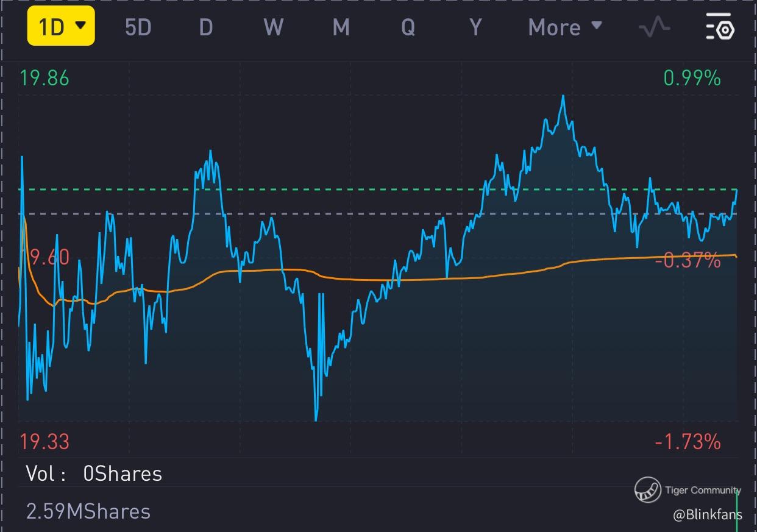757x532 pixels.
Task: Toggle the waveform indicator icon
Action: 654,27
